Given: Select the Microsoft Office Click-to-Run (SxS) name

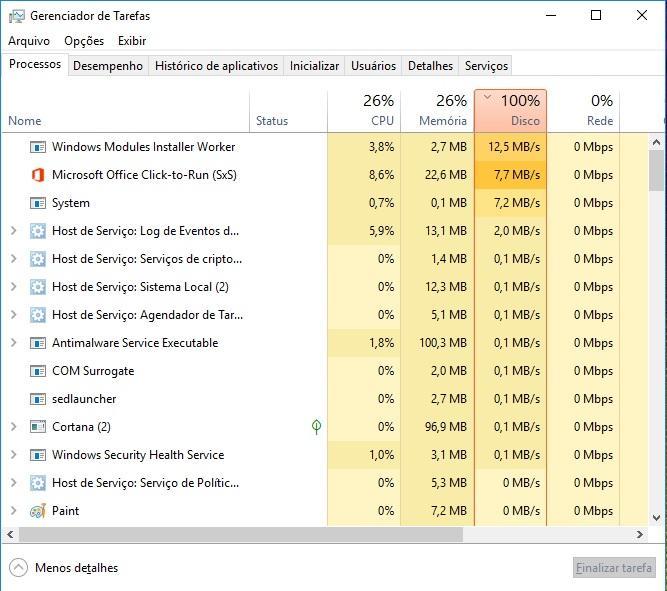Looking at the screenshot, I should pyautogui.click(x=144, y=175).
